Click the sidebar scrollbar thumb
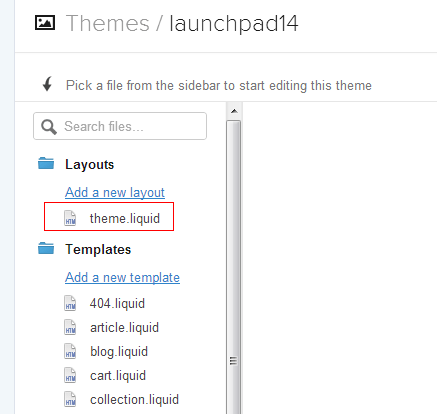Viewport: 437px width, 414px height. click(x=234, y=267)
